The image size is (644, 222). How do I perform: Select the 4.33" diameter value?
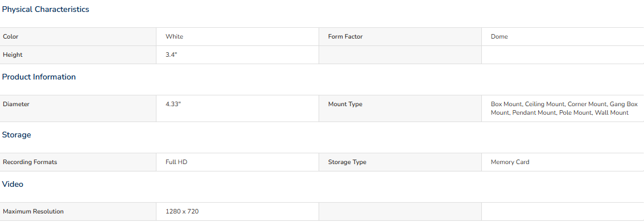tap(173, 104)
